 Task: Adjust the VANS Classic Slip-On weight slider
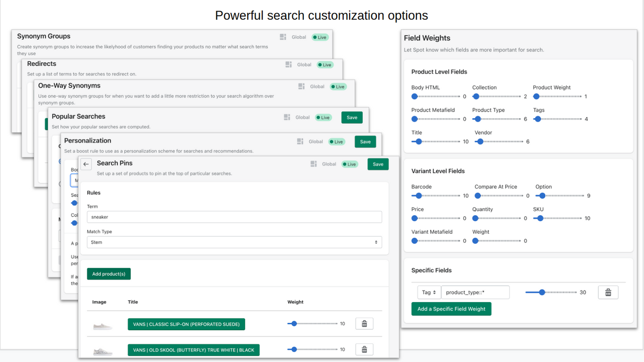[312, 324]
